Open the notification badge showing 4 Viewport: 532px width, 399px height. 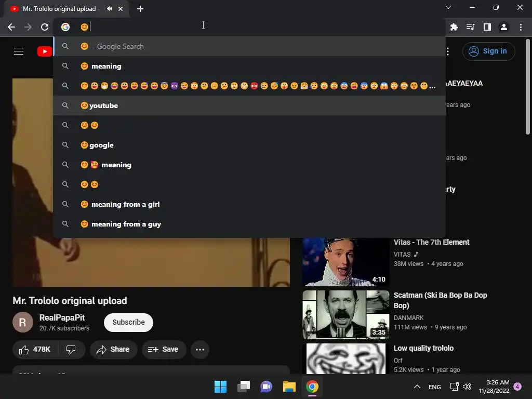517,387
